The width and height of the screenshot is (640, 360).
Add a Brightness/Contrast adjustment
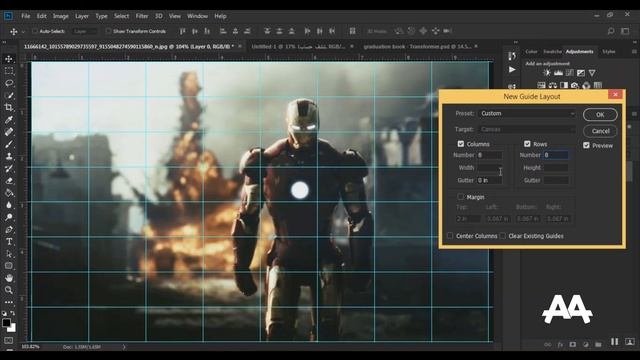[x=547, y=73]
